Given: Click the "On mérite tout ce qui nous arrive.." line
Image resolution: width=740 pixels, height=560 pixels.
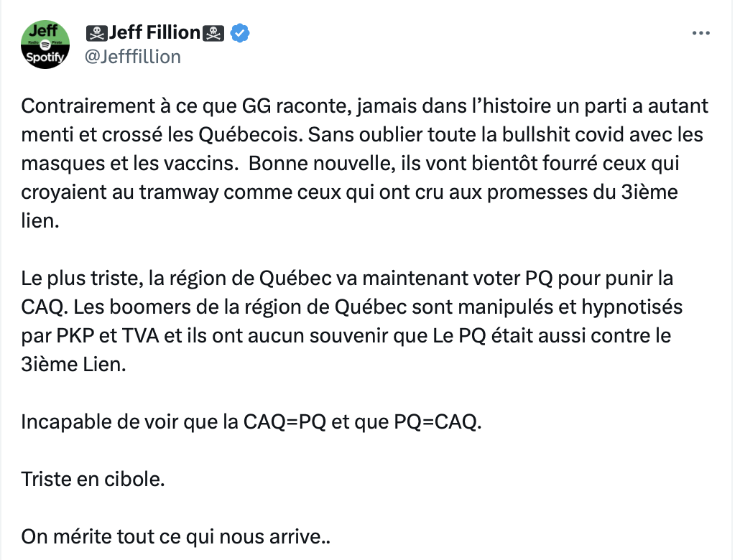Looking at the screenshot, I should click(x=175, y=537).
